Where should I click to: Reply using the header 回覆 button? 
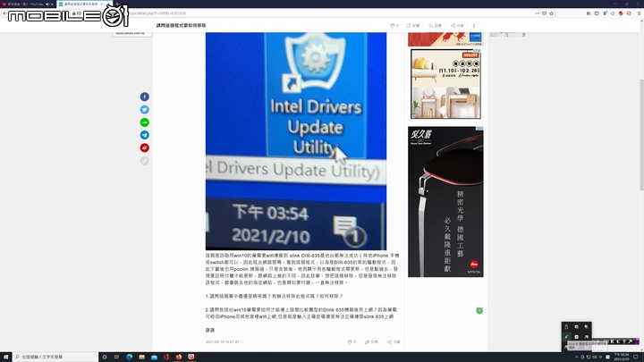point(435,25)
